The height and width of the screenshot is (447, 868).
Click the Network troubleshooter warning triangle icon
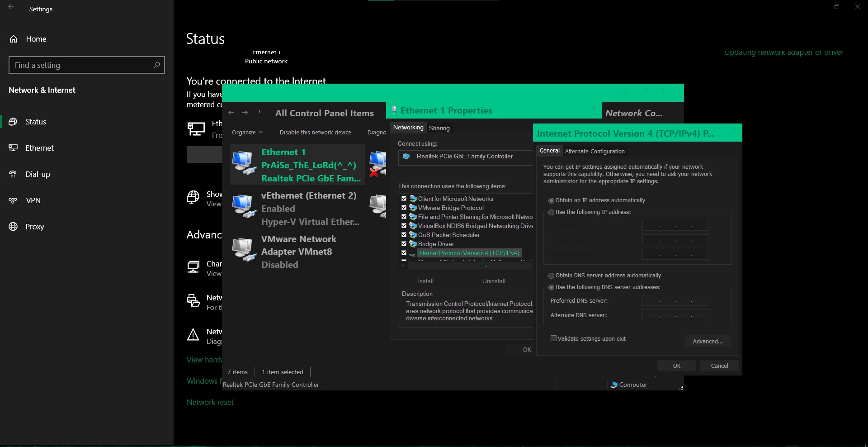(x=193, y=335)
